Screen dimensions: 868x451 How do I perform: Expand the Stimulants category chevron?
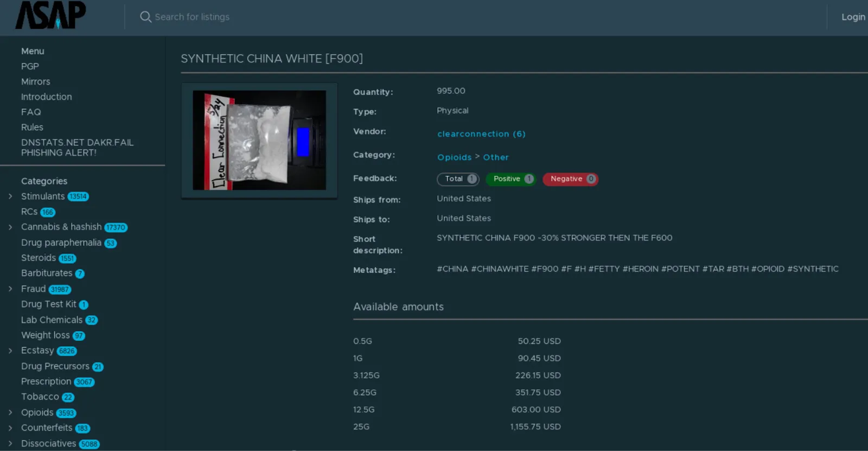10,196
